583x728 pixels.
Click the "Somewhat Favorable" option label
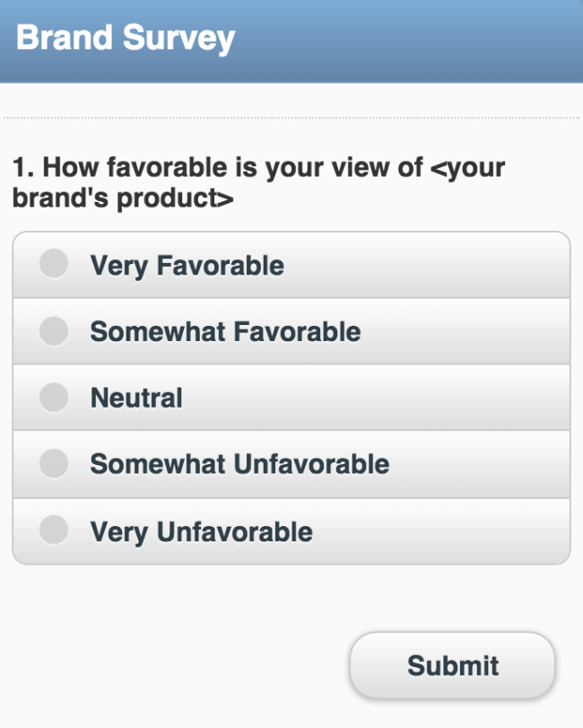(x=225, y=332)
